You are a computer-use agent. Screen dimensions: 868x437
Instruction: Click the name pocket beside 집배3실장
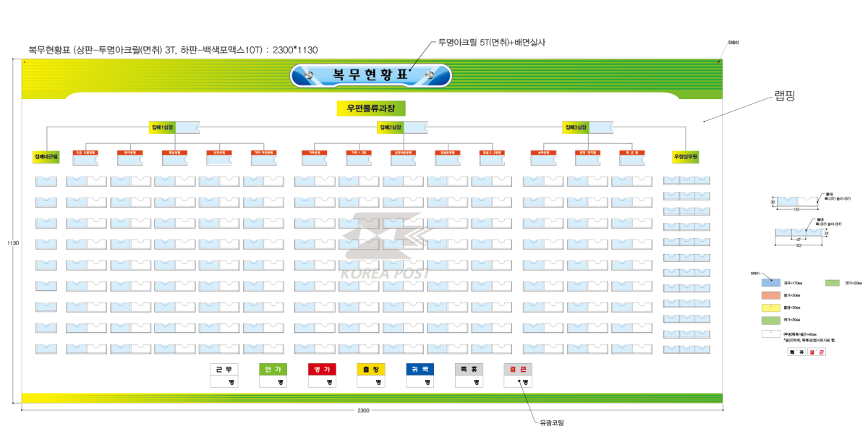pyautogui.click(x=602, y=127)
